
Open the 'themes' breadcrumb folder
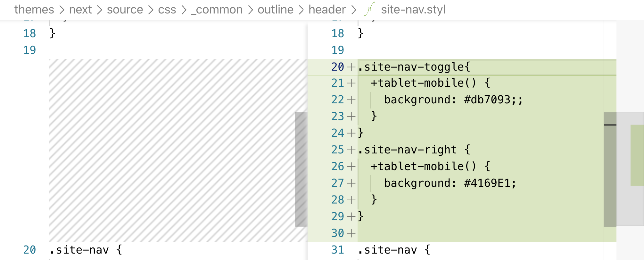click(x=34, y=10)
